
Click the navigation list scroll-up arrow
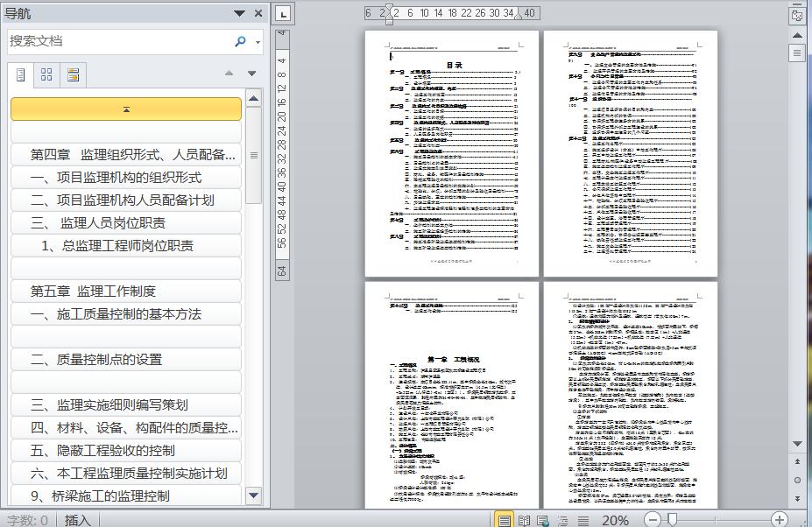pyautogui.click(x=254, y=98)
